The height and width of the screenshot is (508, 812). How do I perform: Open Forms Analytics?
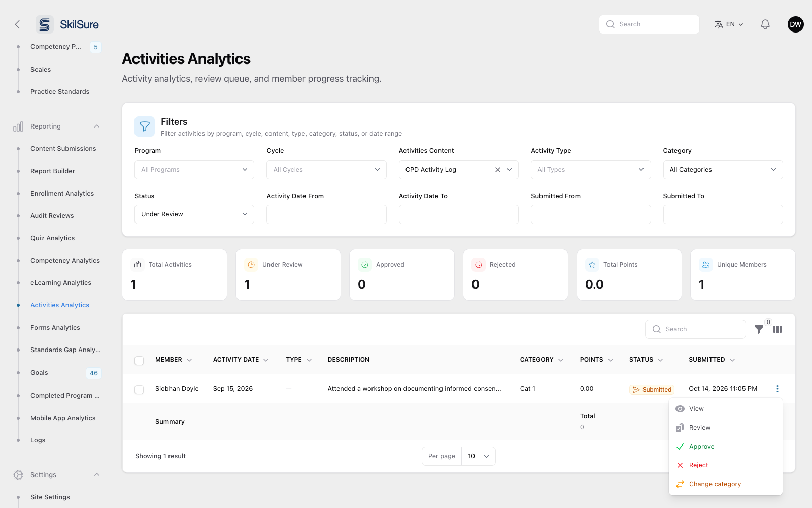[55, 328]
